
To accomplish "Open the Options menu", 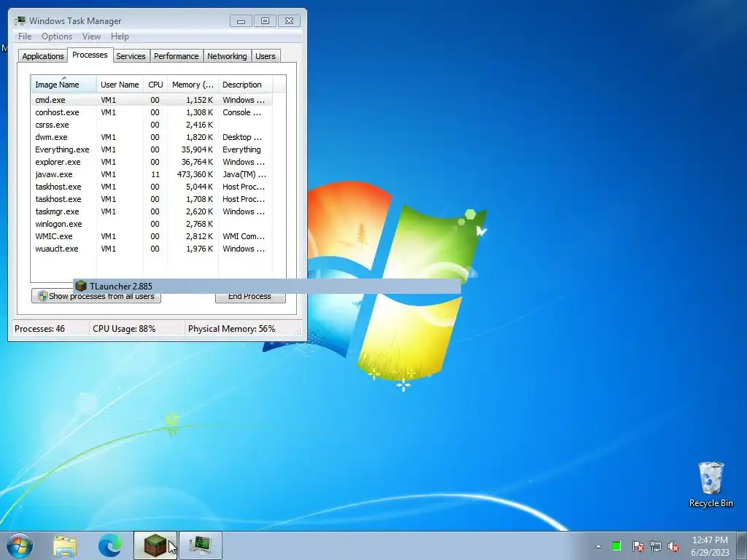I will (x=57, y=36).
